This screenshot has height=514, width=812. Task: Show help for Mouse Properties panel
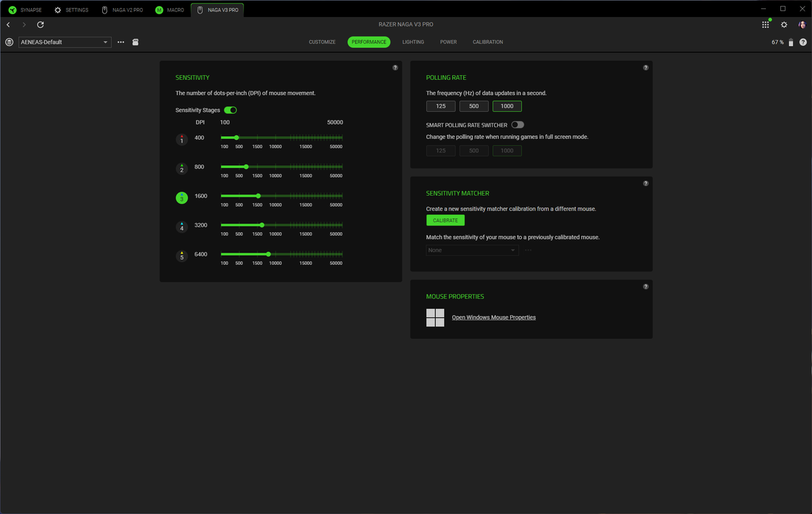pos(646,286)
